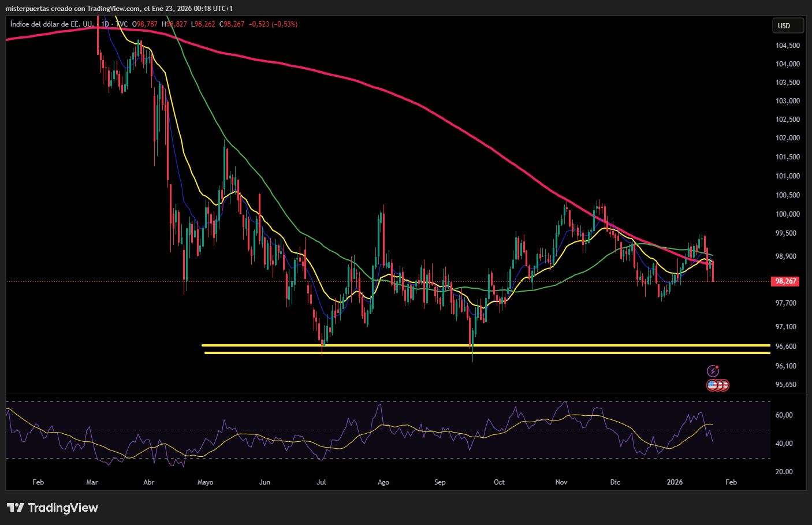
Task: Click the Nov label on the time axis
Action: (561, 482)
